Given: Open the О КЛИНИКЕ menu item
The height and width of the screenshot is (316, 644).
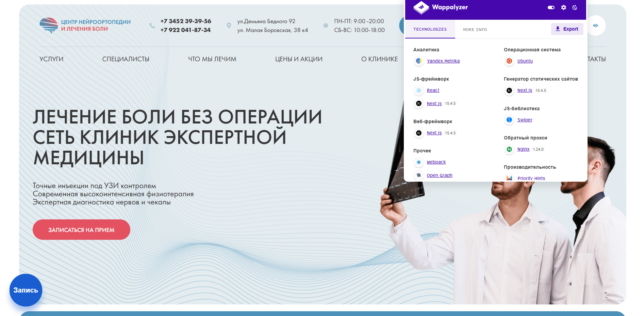Looking at the screenshot, I should (x=380, y=59).
